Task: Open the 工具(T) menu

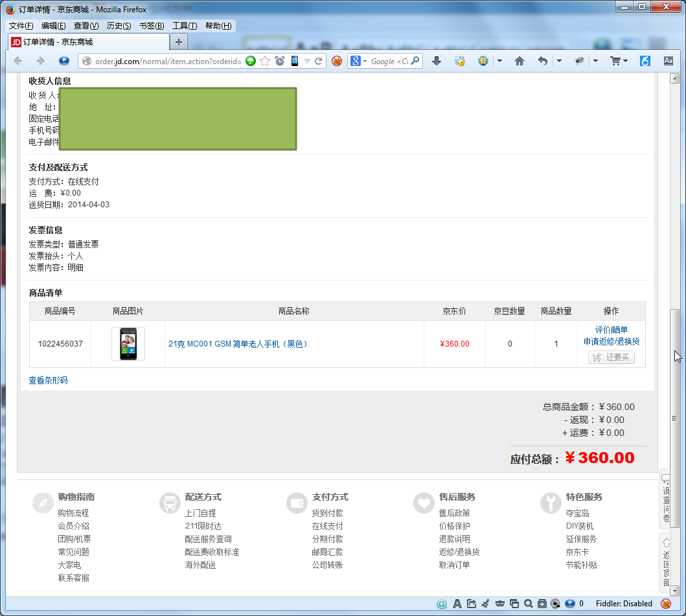Action: pos(185,26)
